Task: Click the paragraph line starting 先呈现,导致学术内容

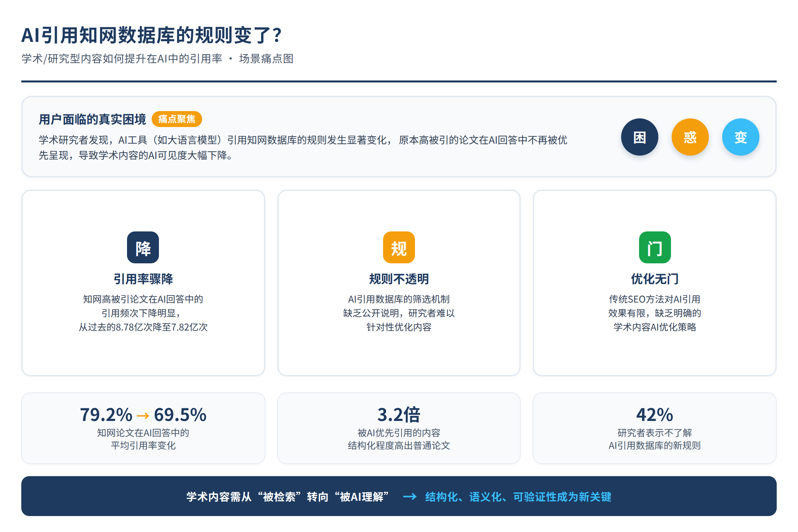Action: coord(136,155)
